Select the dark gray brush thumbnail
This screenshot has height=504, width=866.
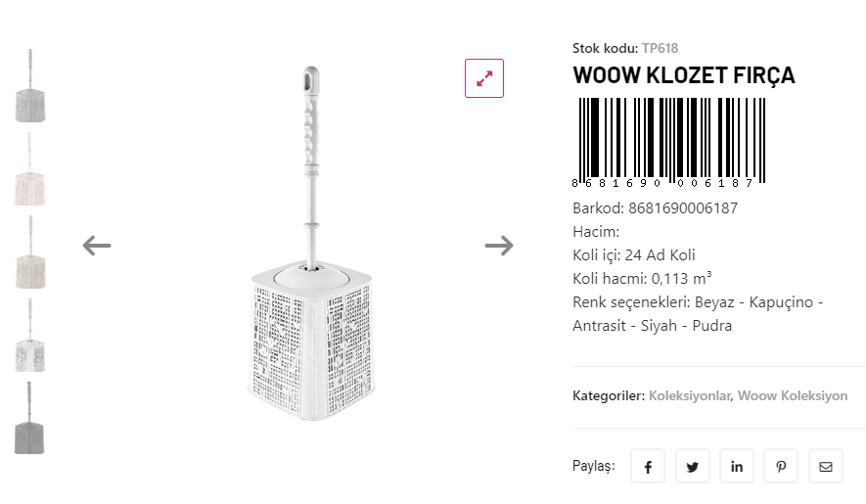[30, 419]
